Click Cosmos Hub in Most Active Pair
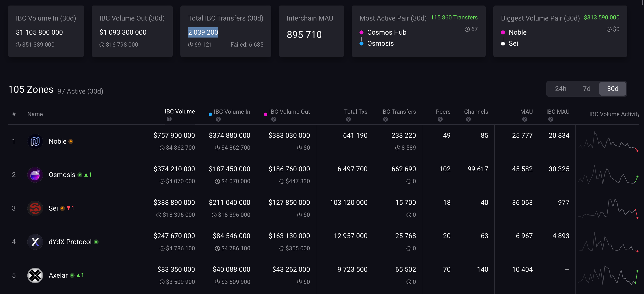Image resolution: width=644 pixels, height=294 pixels. point(386,32)
